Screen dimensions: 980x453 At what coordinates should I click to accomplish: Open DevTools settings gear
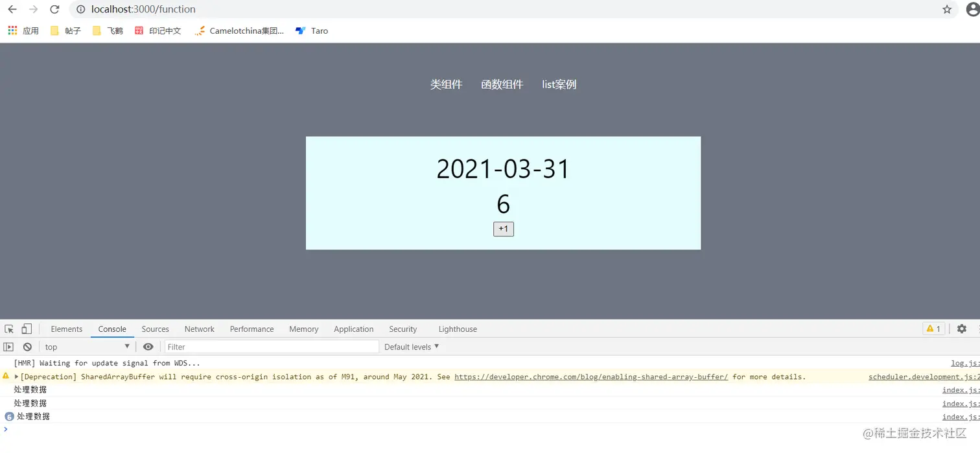[x=962, y=329]
